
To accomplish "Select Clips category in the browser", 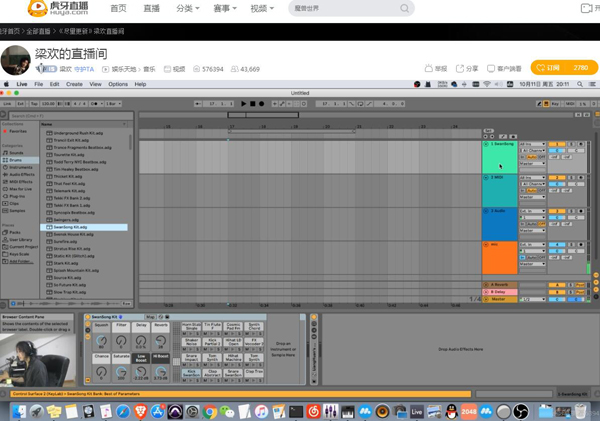I will [x=14, y=204].
